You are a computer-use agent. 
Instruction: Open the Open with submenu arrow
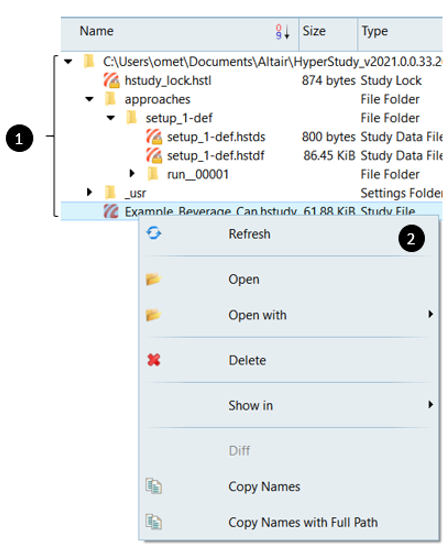click(430, 314)
